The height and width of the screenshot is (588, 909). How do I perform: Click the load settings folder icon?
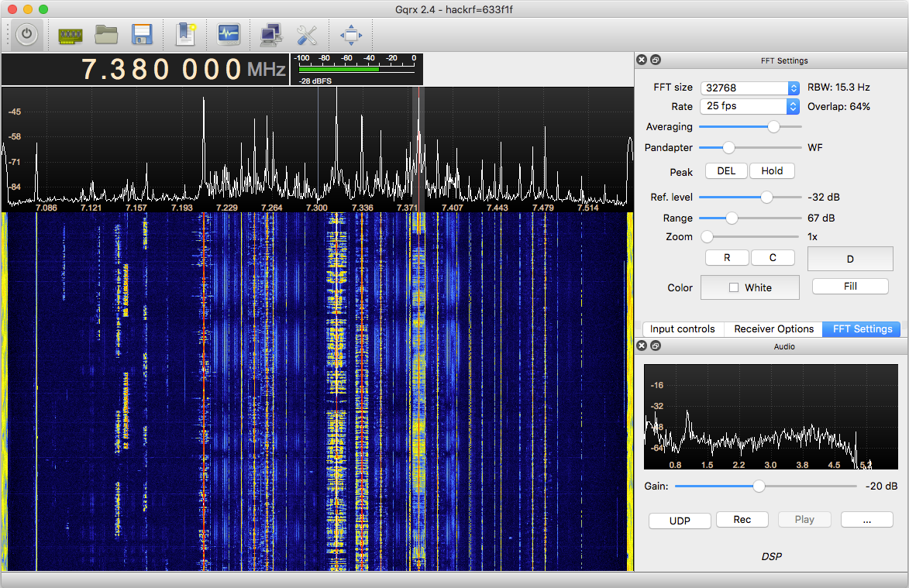click(106, 34)
